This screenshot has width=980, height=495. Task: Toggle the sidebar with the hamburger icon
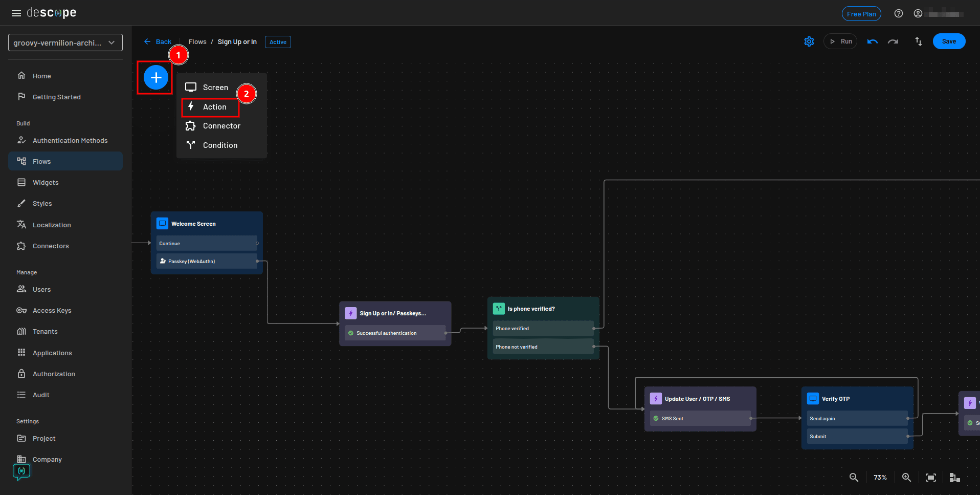click(16, 13)
